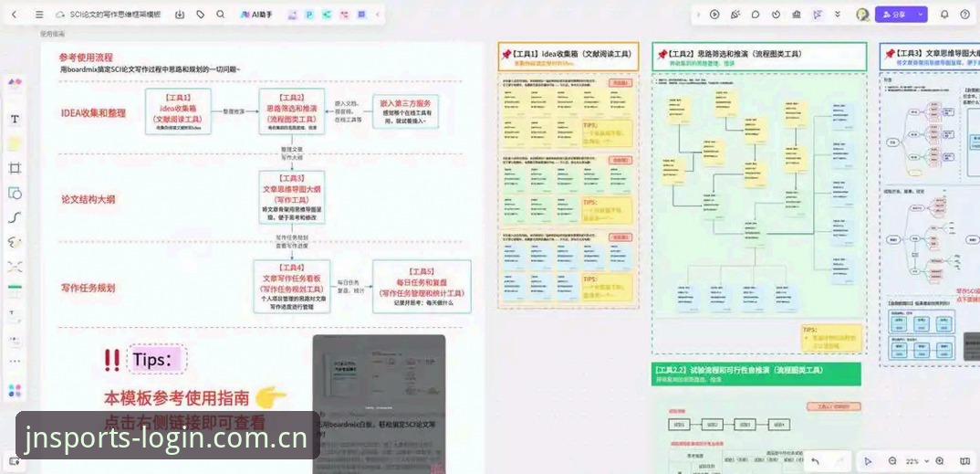
Task: Click the blue P plugin icon
Action: [x=309, y=15]
